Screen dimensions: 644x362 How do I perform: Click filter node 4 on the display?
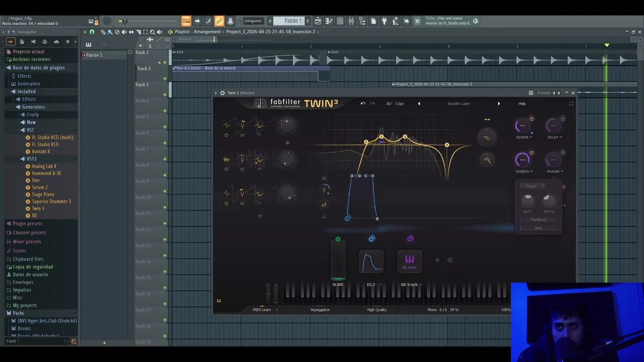click(447, 145)
